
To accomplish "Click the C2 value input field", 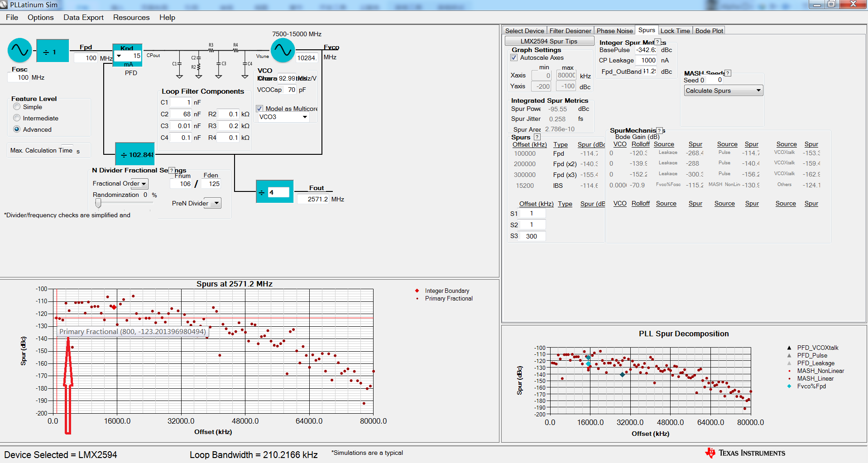I will [x=181, y=114].
